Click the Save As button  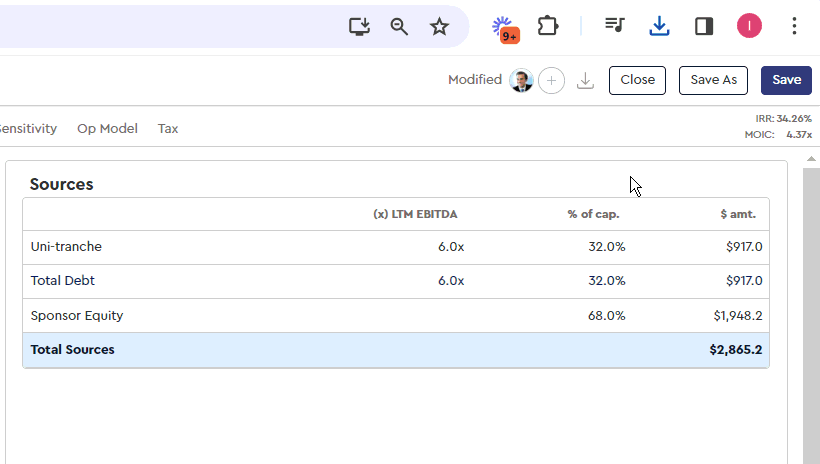click(713, 80)
